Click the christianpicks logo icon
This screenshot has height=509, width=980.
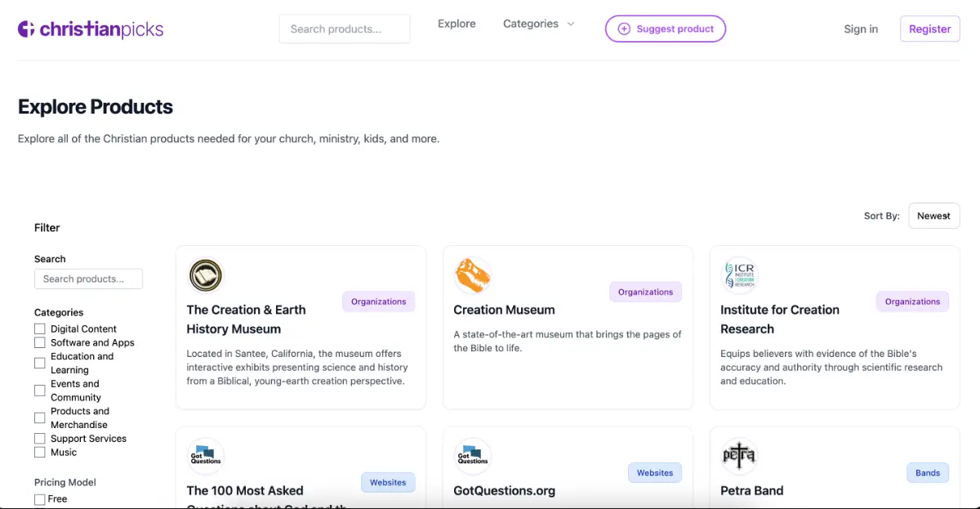point(26,29)
